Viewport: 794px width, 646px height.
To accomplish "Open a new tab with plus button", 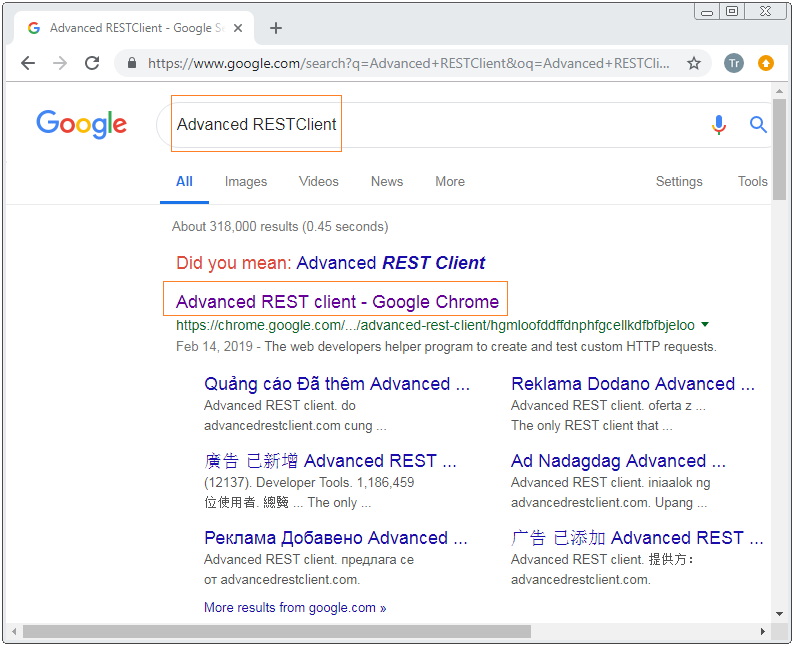I will [x=275, y=28].
